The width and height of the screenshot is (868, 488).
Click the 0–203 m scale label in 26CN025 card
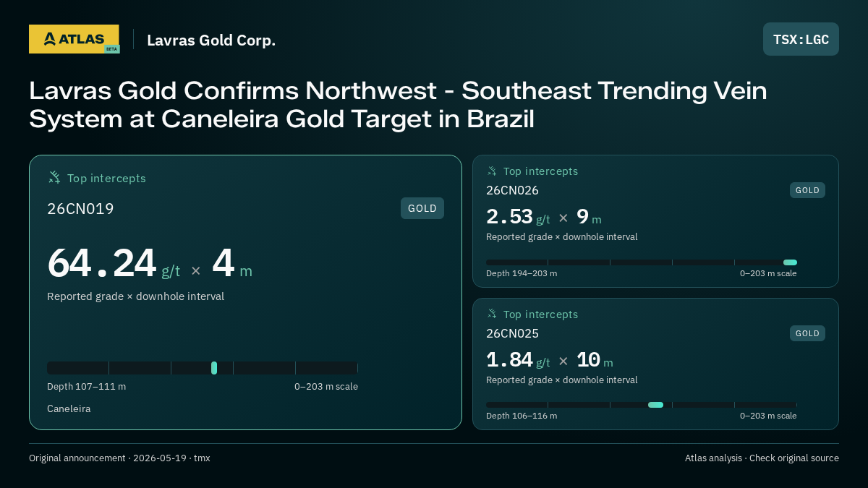768,416
